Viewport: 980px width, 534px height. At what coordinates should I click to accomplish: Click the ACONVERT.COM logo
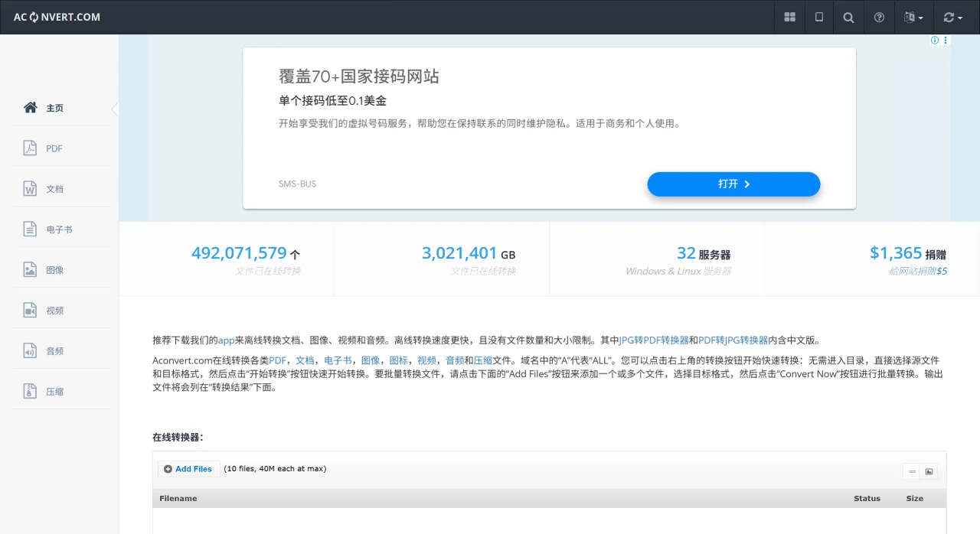[55, 17]
